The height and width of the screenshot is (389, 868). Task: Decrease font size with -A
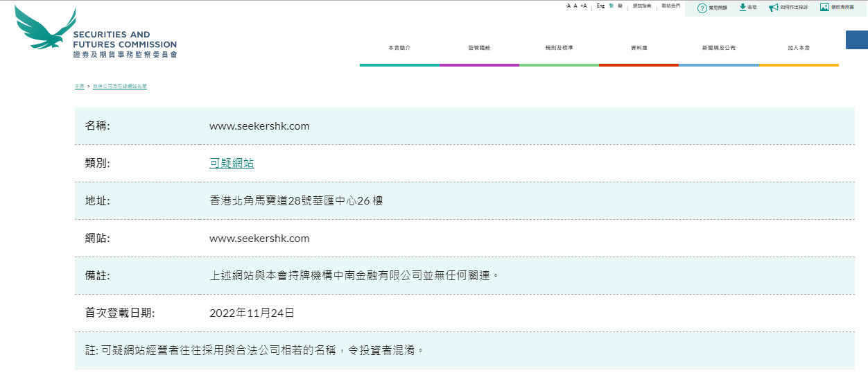[568, 6]
